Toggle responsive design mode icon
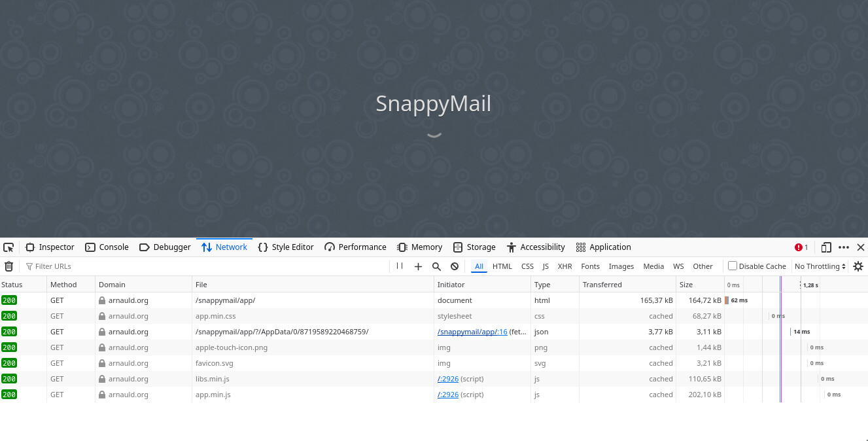 point(826,247)
